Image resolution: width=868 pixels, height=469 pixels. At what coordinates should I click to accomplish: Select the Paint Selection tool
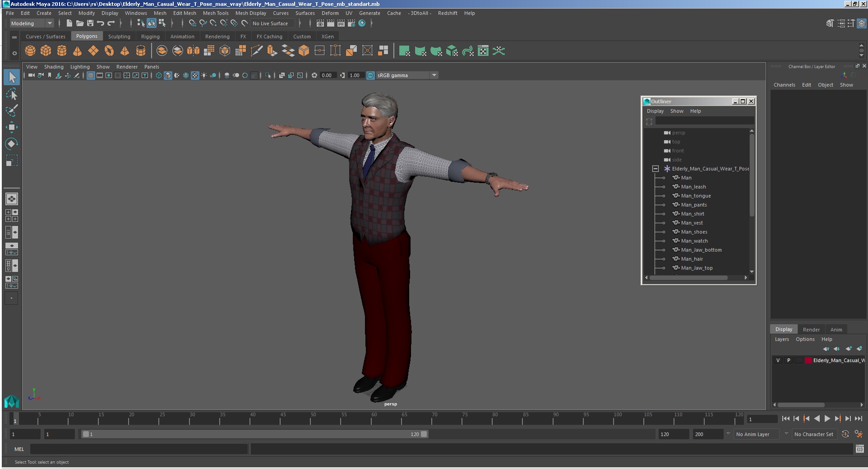pyautogui.click(x=12, y=110)
